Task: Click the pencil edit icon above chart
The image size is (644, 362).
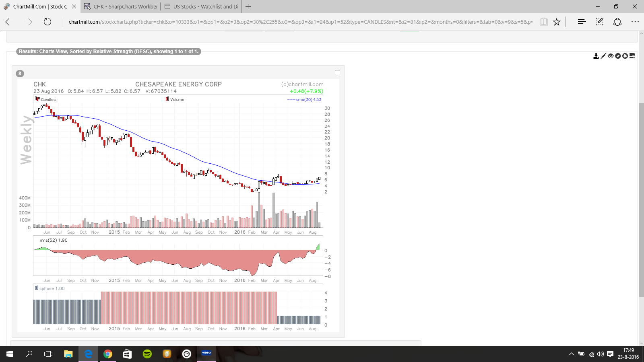Action: click(603, 56)
